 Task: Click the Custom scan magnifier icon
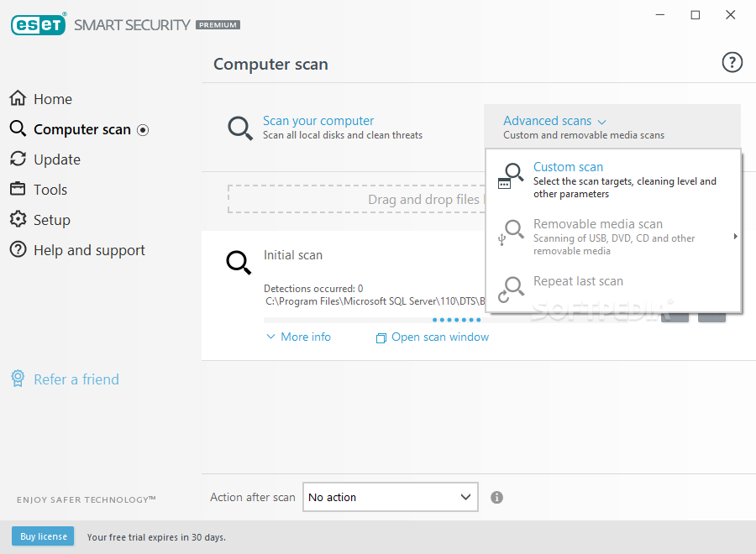pyautogui.click(x=510, y=175)
